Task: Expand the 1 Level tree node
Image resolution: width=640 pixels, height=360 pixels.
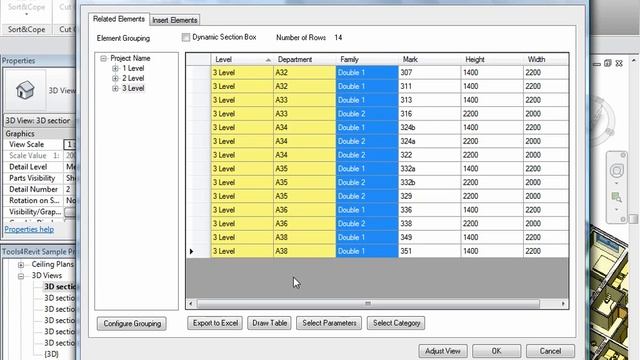Action: (x=115, y=68)
